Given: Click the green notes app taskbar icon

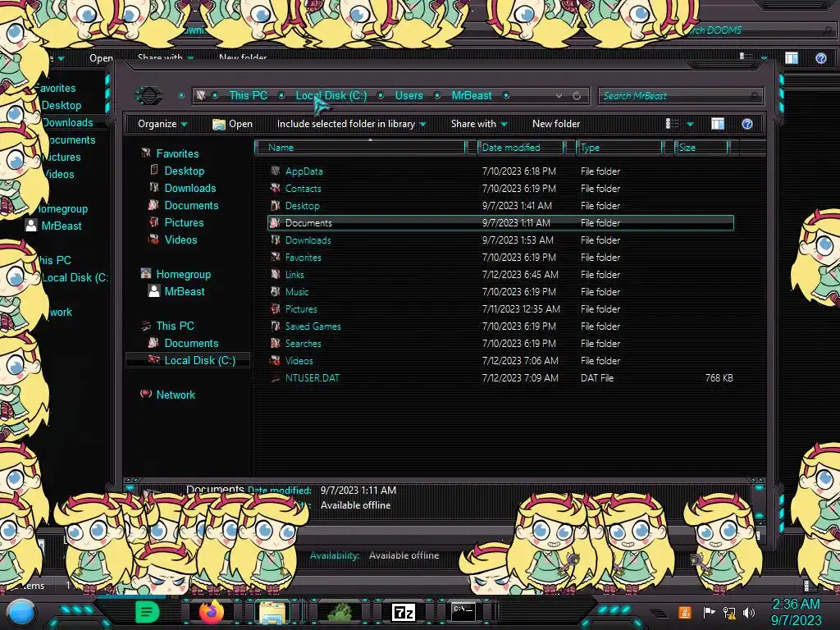Looking at the screenshot, I should tap(148, 611).
